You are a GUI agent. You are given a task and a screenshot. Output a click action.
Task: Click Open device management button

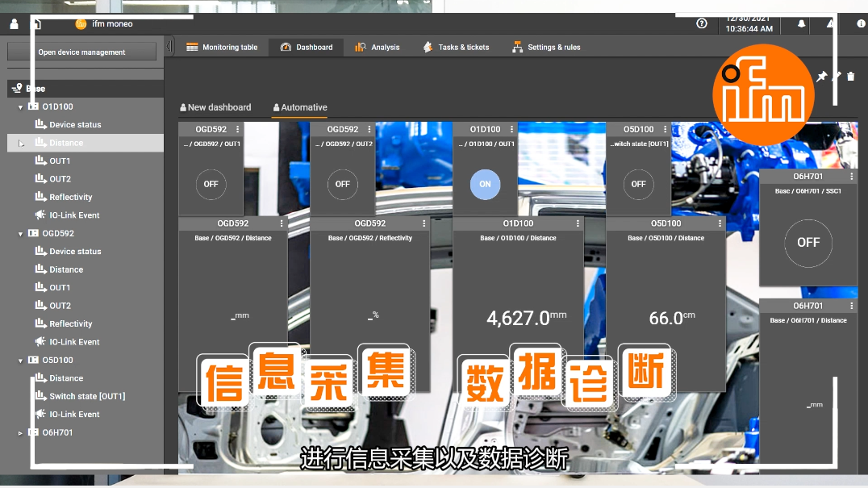pos(81,52)
